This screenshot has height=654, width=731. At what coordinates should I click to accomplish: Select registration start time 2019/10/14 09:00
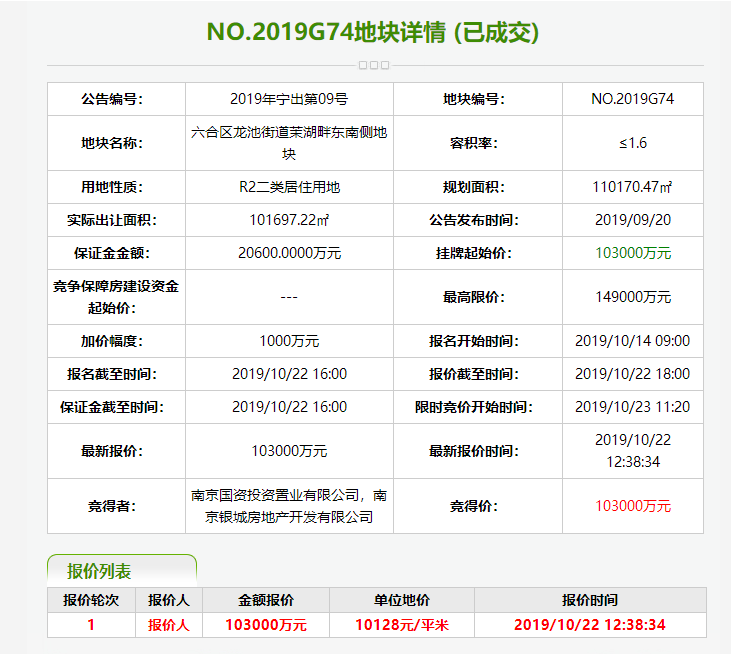tap(633, 341)
